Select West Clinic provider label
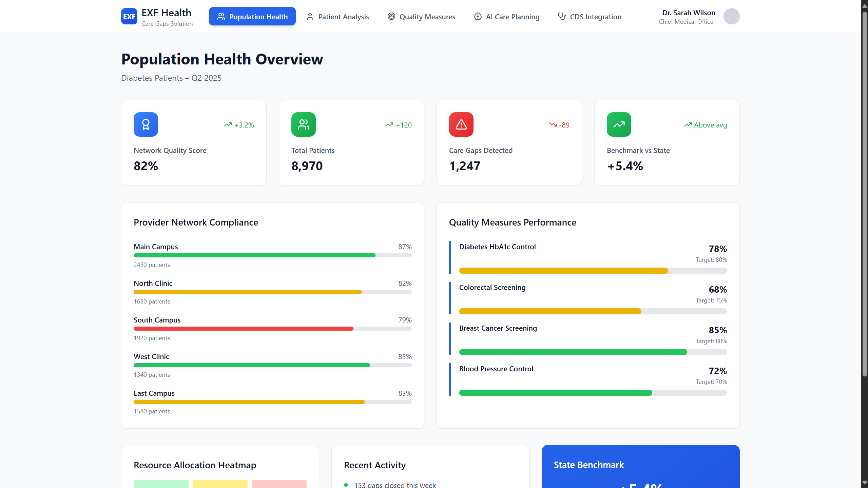This screenshot has width=868, height=488. (x=151, y=356)
